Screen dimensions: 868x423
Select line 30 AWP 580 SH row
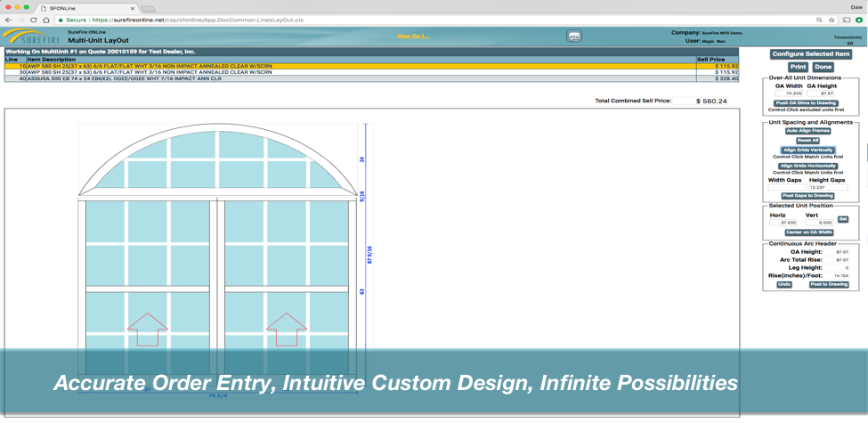click(x=371, y=72)
